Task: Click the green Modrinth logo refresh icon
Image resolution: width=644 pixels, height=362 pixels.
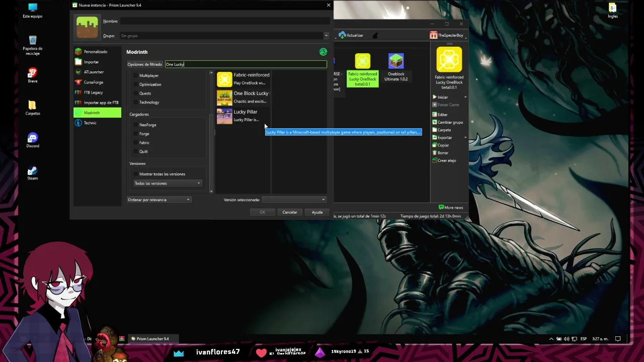Action: click(x=323, y=52)
